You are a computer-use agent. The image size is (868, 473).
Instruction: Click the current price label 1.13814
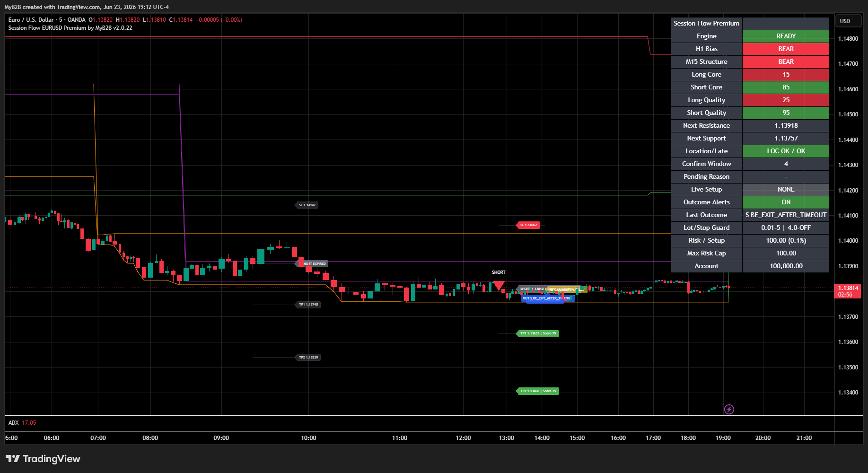point(848,288)
